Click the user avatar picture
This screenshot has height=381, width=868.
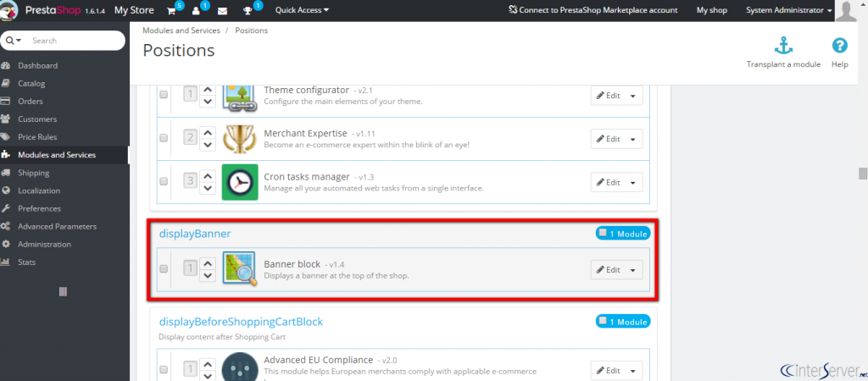coord(846,10)
